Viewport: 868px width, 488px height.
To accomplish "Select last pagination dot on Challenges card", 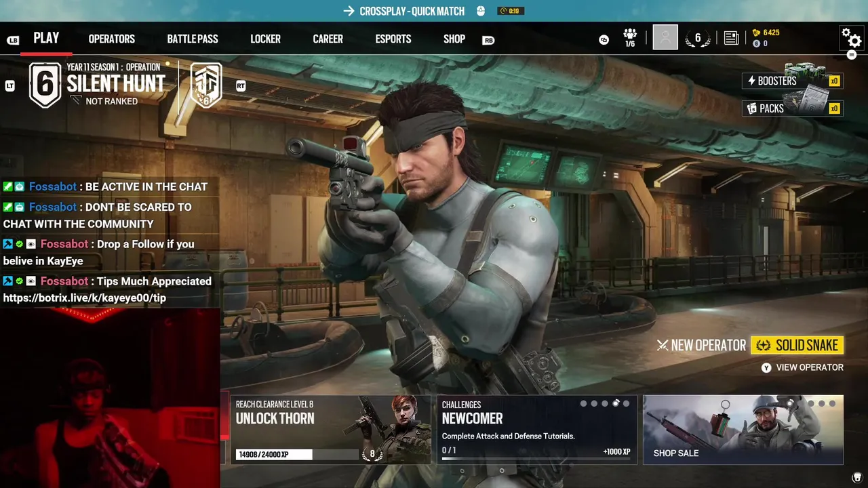I will coord(626,403).
